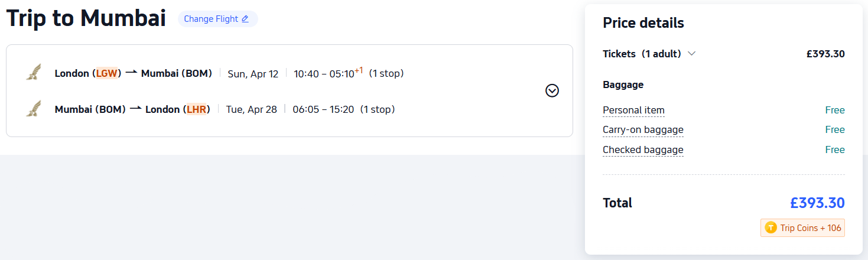The image size is (868, 260).
Task: Open the Personal item baggage info
Action: 633,110
